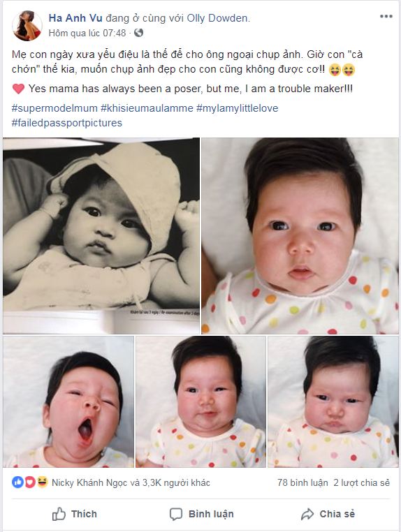Screen dimensions: 401x532
Task: Open the Ha Anh Vu profile link
Action: point(75,18)
